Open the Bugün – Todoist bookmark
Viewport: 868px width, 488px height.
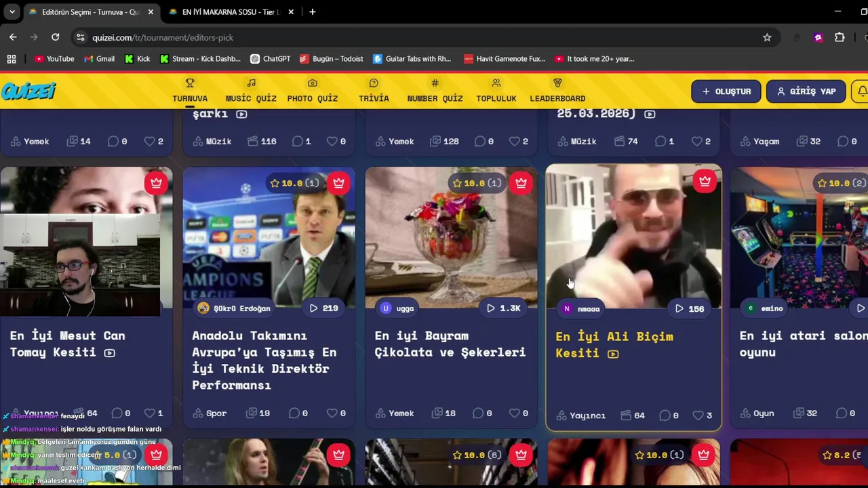[332, 59]
